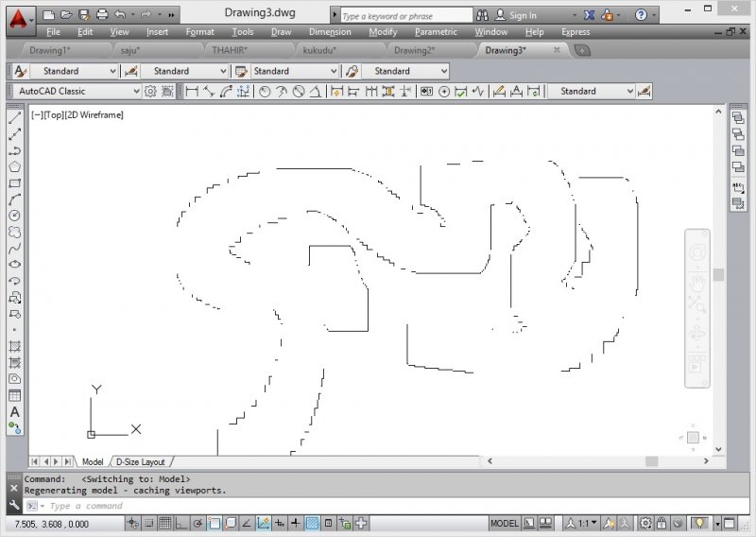Choose the Center Mark dimension tool
This screenshot has height=537, width=756.
[x=444, y=91]
